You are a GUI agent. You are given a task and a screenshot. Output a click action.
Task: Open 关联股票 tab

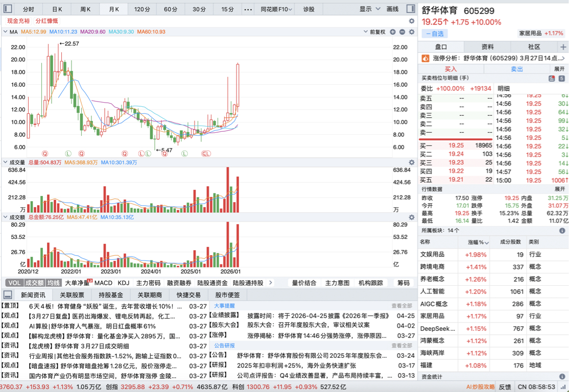72,295
